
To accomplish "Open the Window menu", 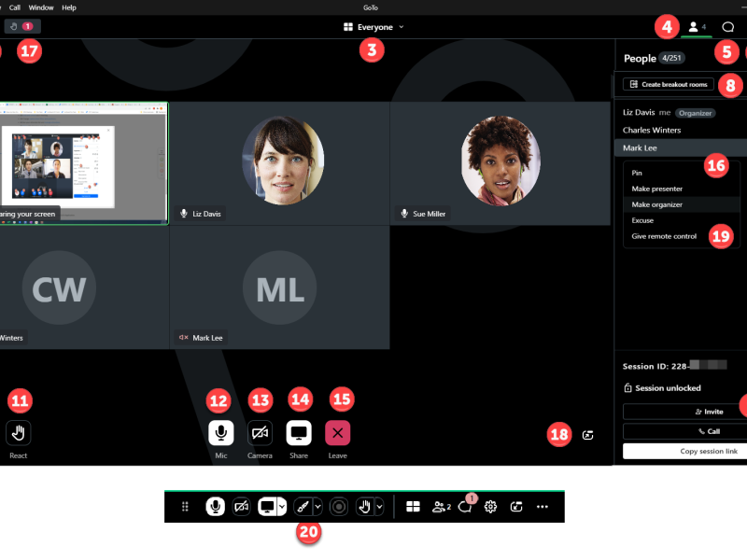I will click(x=41, y=7).
